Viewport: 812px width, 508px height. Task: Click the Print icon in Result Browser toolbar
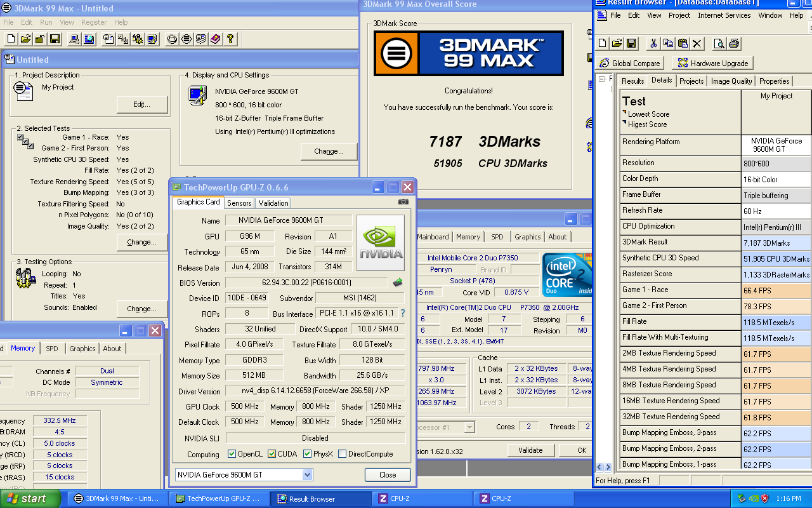click(734, 43)
